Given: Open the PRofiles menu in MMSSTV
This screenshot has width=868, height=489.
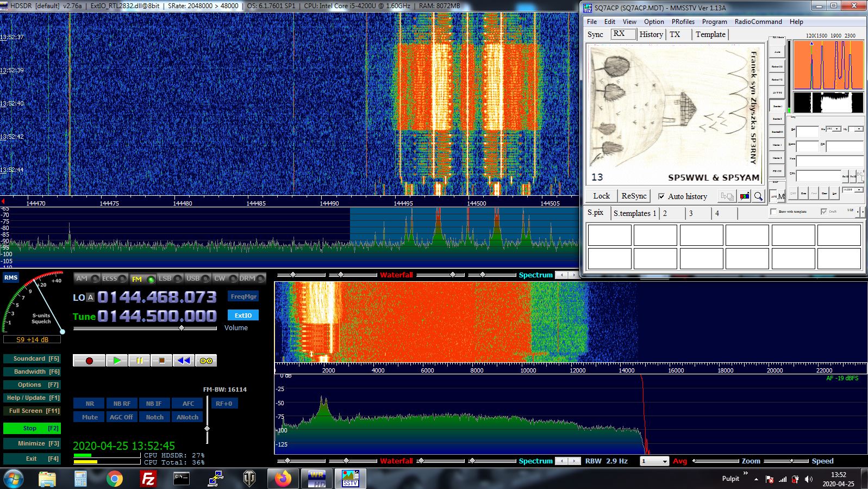Looking at the screenshot, I should [x=683, y=22].
